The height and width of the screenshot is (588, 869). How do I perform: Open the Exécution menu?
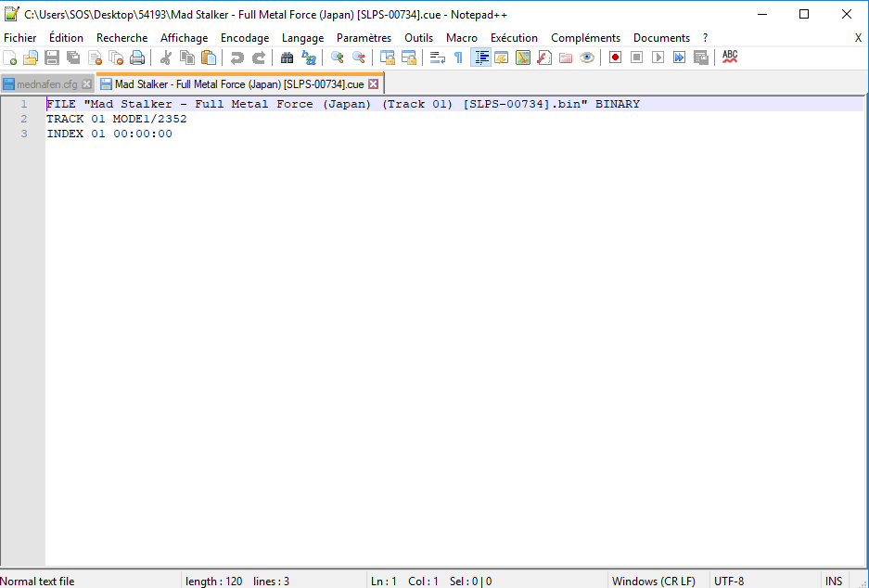click(x=514, y=38)
